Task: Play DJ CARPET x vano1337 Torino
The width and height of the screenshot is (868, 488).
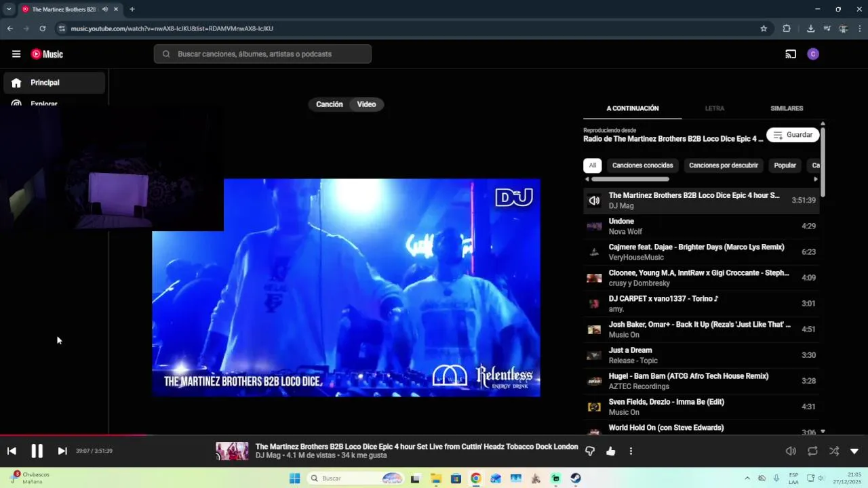Action: [x=701, y=304]
